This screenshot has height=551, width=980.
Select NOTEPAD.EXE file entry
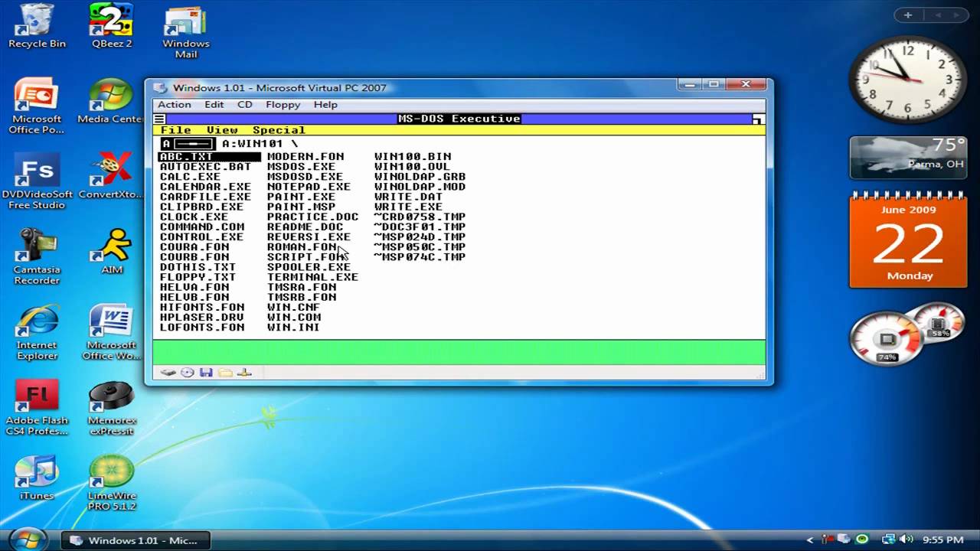coord(309,187)
